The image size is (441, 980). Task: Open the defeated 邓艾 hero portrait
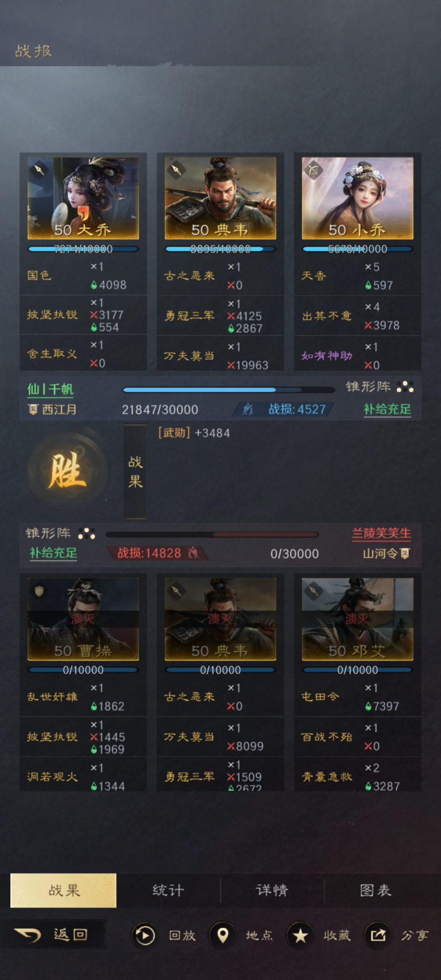[x=357, y=619]
